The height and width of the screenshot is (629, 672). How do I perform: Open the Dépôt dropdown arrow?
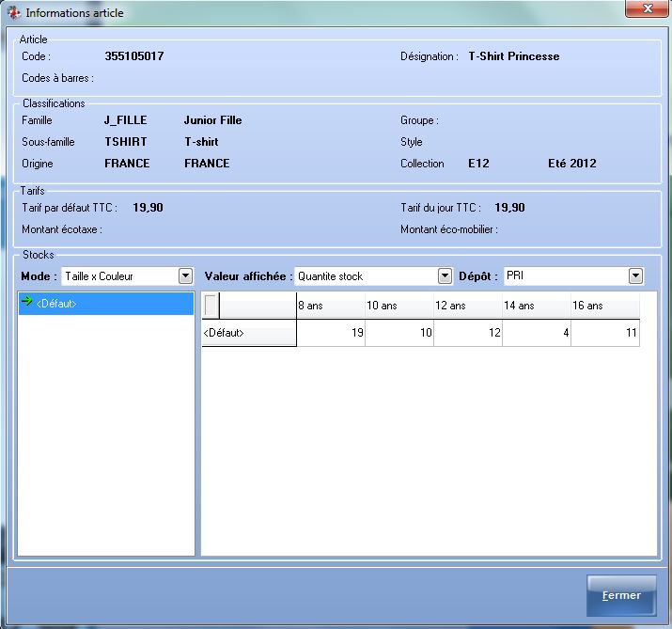coord(635,276)
